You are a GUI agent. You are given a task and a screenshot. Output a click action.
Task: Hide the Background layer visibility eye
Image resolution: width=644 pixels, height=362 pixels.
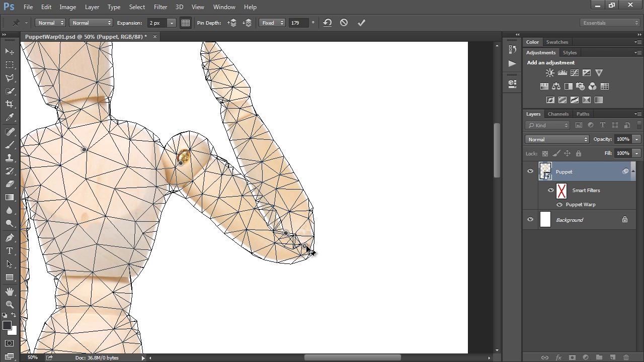point(530,220)
